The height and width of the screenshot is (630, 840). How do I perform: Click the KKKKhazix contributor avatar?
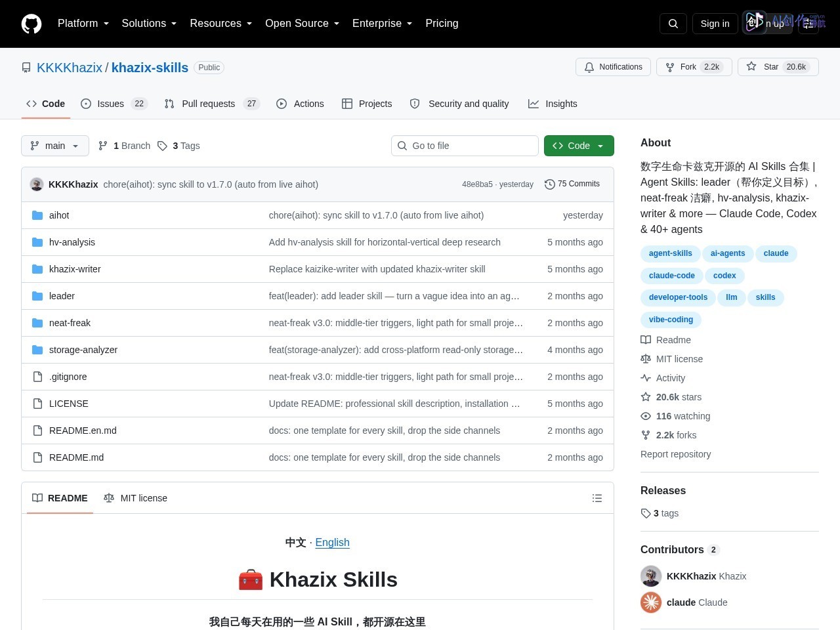coord(651,576)
